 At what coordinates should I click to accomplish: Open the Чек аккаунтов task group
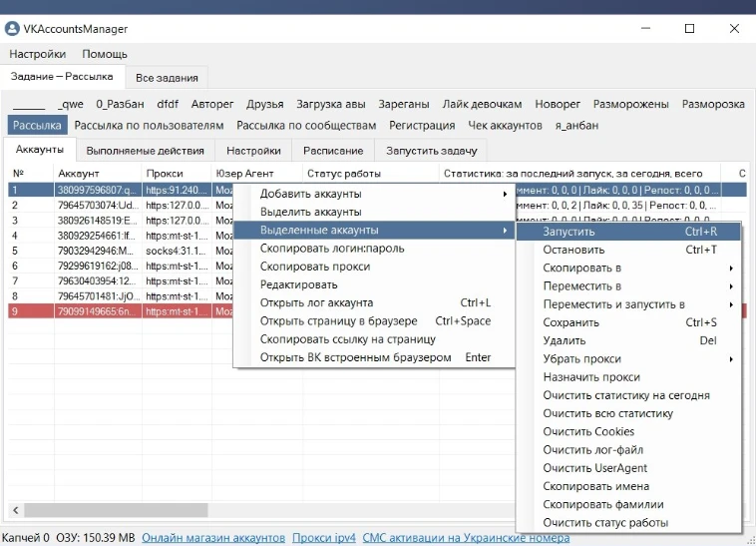505,126
